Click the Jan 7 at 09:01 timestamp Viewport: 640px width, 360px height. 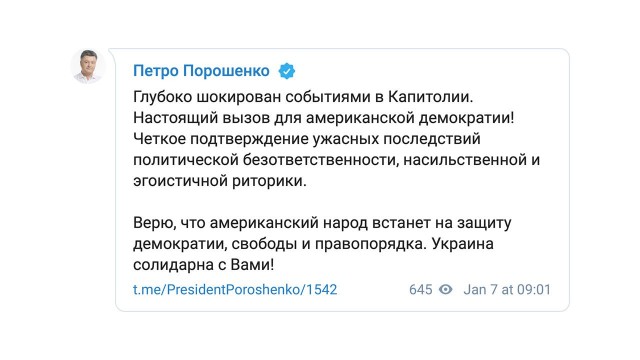(x=507, y=289)
